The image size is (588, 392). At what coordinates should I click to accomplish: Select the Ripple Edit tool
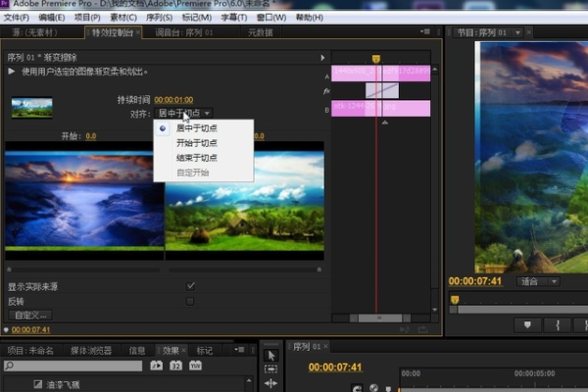(x=271, y=383)
